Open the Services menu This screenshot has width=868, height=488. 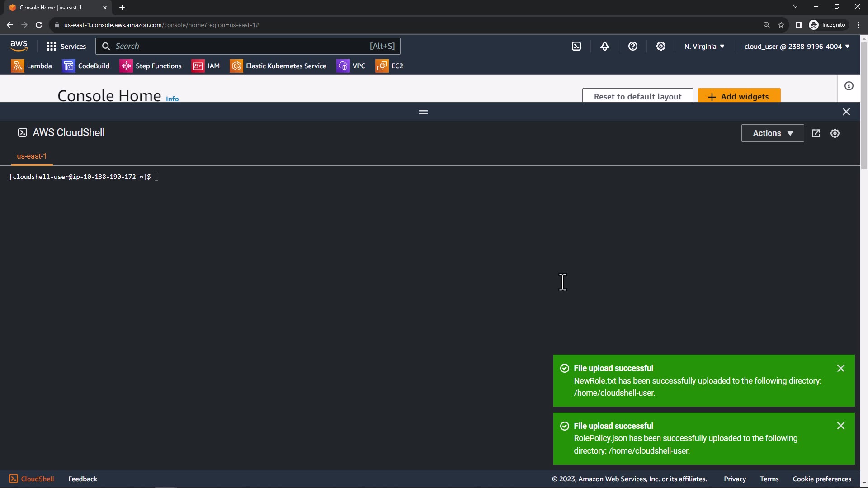[x=66, y=47]
